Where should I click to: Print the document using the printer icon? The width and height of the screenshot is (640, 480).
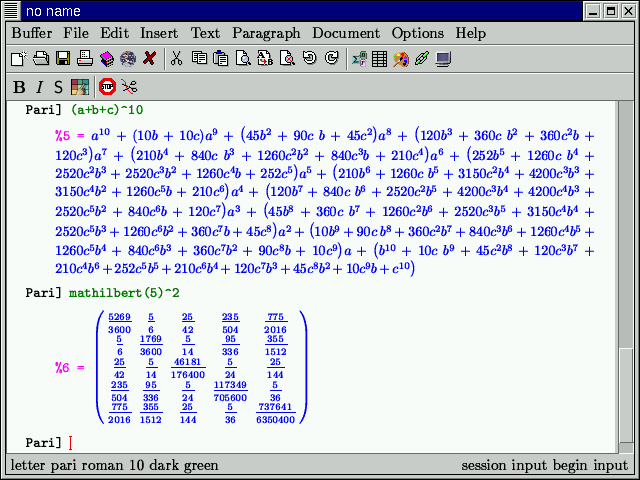coord(85,59)
